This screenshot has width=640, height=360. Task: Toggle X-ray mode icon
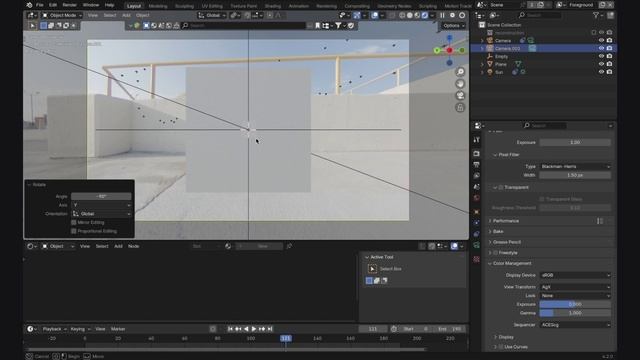[392, 16]
